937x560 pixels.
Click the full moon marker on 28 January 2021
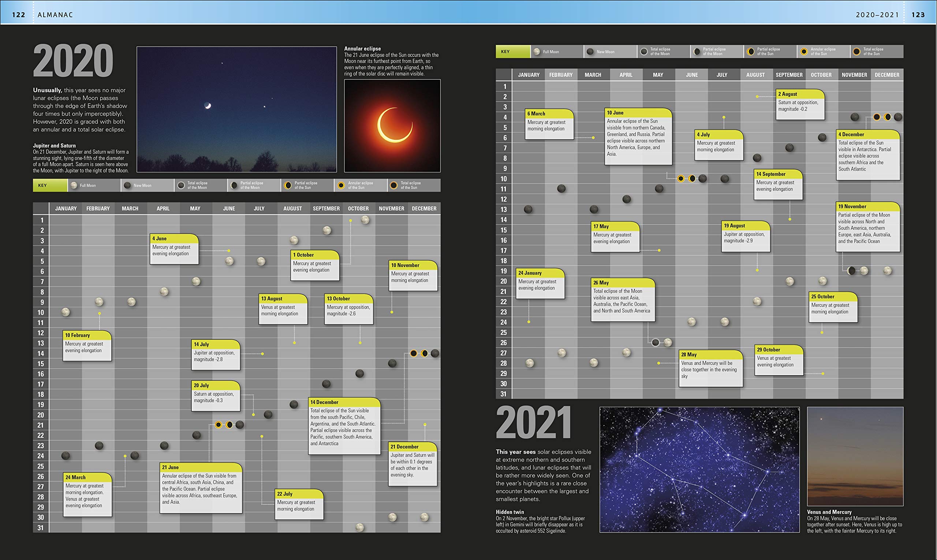(530, 363)
